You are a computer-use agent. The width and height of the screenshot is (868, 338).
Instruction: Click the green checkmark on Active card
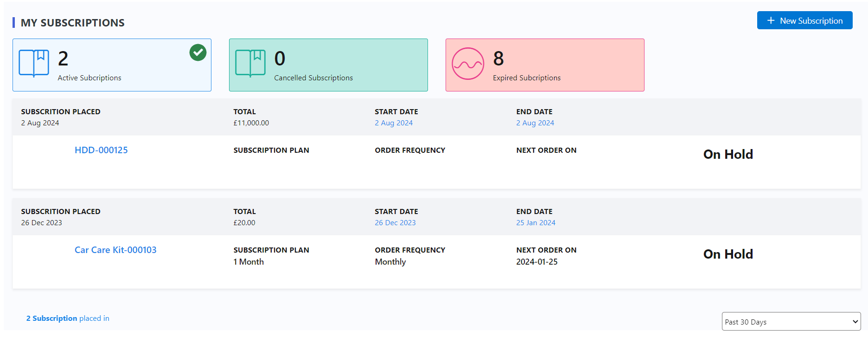coord(198,52)
